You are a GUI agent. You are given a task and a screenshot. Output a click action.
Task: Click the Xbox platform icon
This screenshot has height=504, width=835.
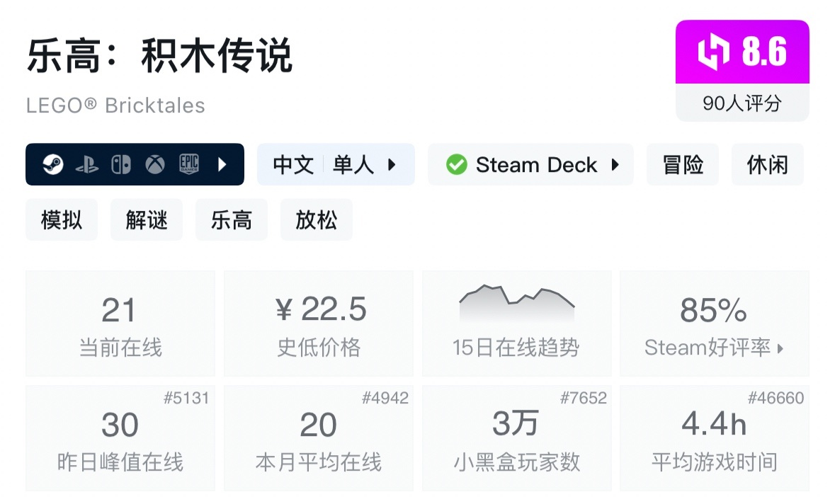(x=155, y=165)
